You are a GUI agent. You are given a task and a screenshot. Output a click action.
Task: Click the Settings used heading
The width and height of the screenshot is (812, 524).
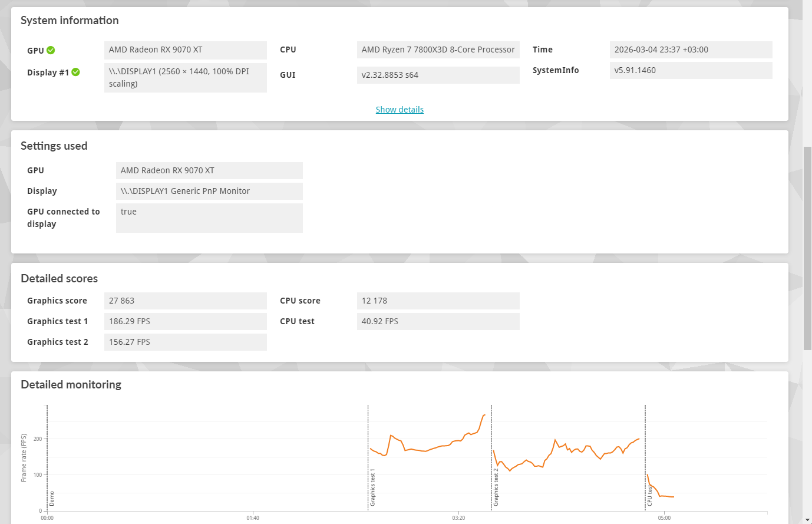54,146
